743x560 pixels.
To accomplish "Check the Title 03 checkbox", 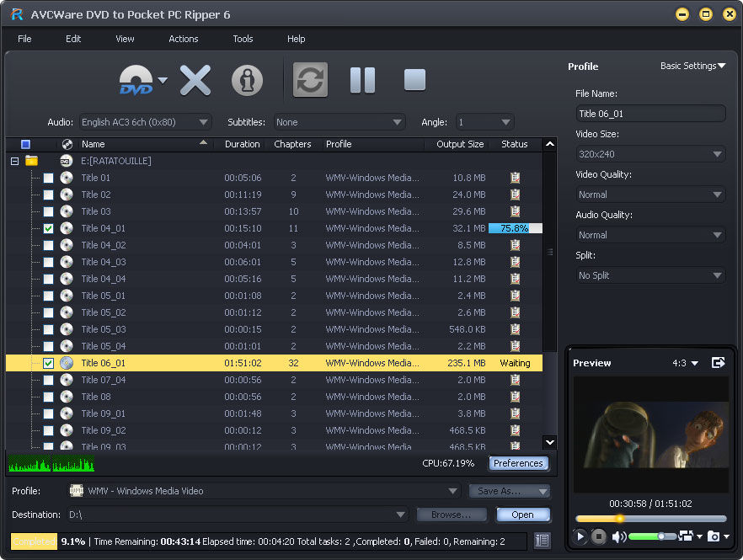I will pyautogui.click(x=48, y=211).
